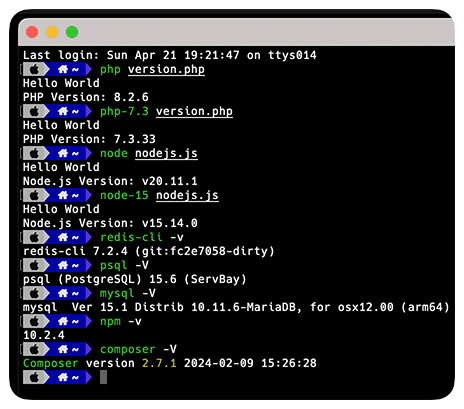Screen dimensions: 464x409
Task: Click the green fullscreen window button
Action: [x=72, y=32]
